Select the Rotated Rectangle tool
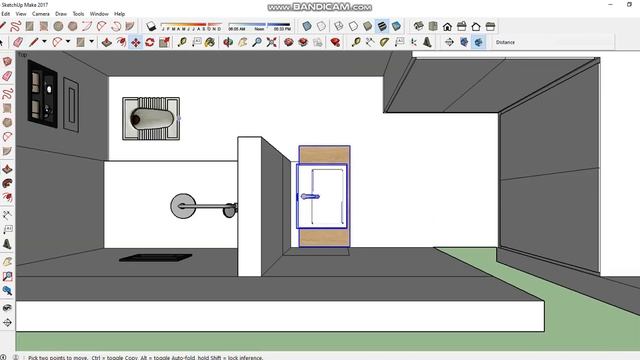Viewport: 640px width, 360px height. coord(44,27)
